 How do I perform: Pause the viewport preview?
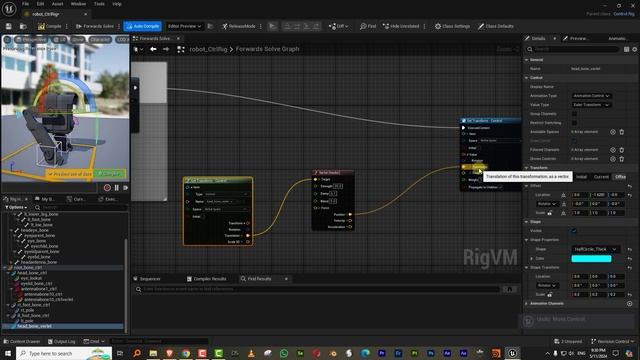(x=116, y=188)
